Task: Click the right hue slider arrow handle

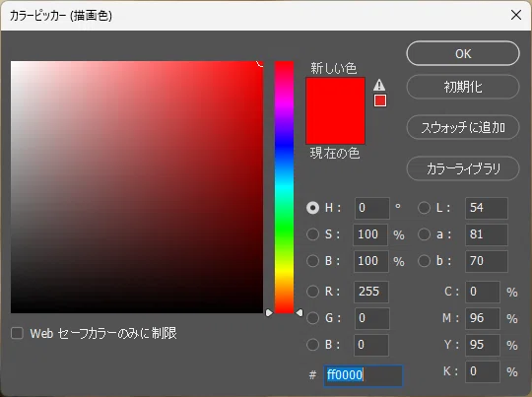Action: (x=299, y=312)
